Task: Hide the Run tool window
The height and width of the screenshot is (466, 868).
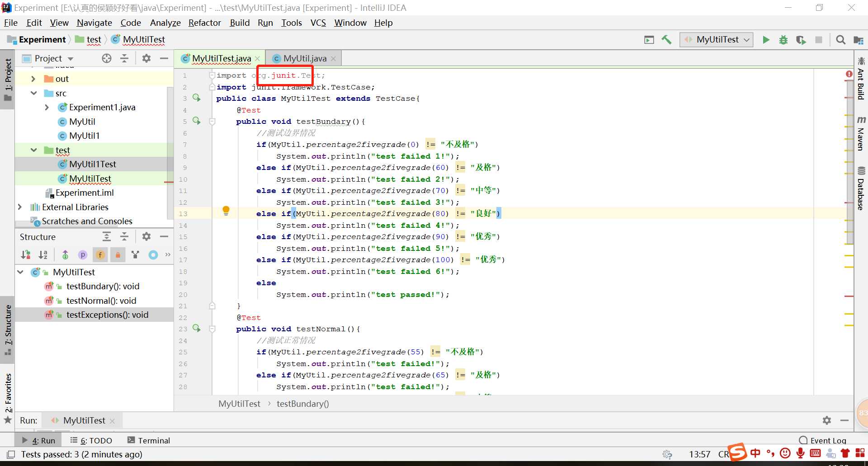Action: (x=844, y=420)
